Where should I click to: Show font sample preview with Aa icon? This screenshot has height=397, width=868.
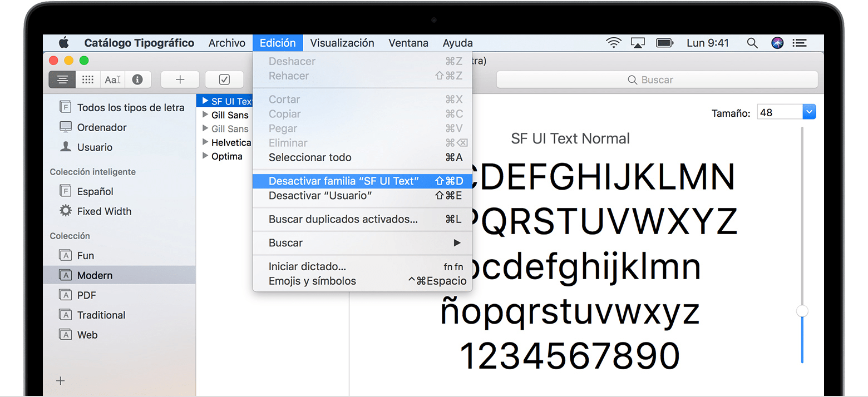point(112,79)
